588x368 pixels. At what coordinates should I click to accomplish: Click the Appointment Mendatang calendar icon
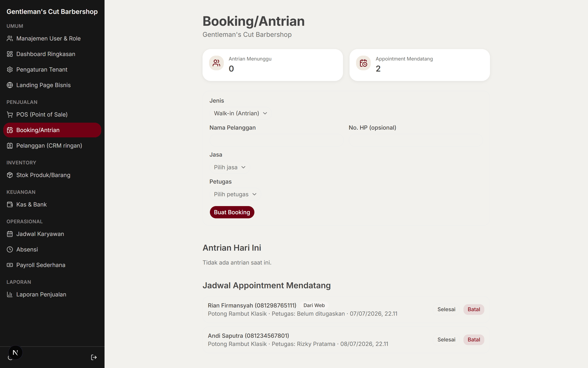363,63
